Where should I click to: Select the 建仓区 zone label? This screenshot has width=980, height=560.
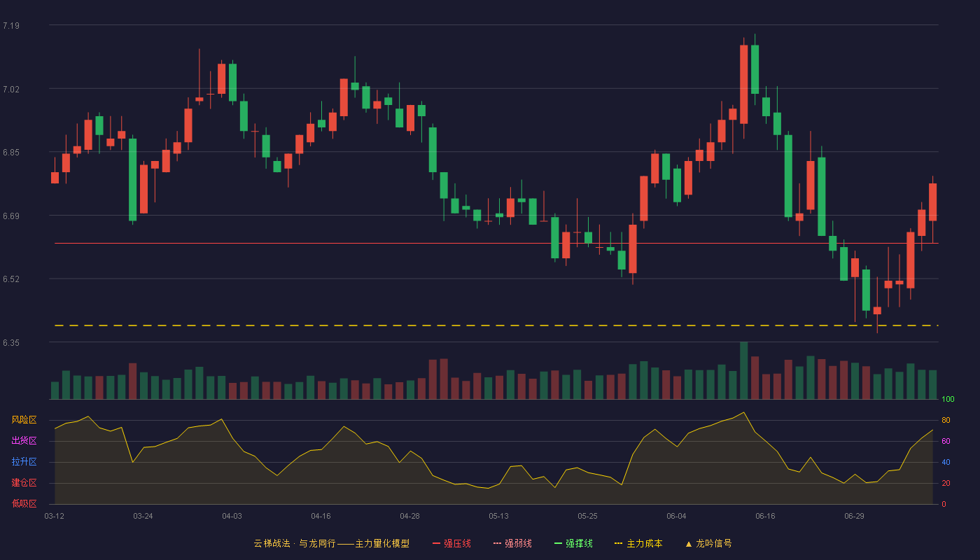tap(24, 483)
